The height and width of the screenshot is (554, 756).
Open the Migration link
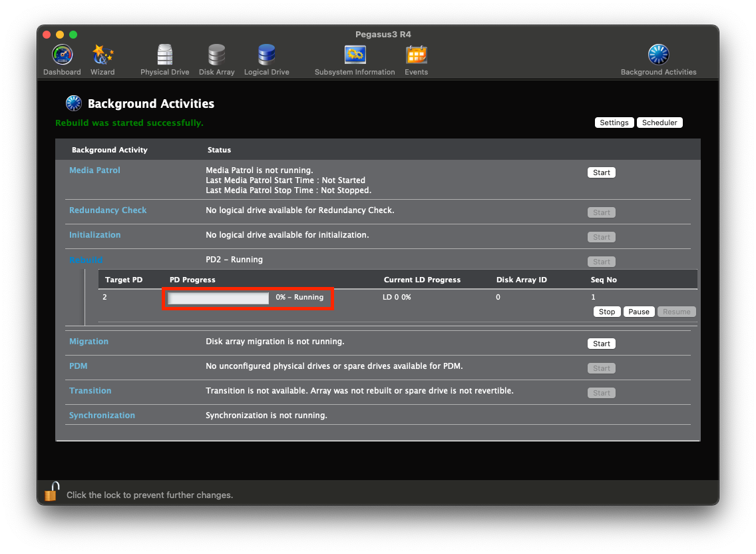[x=89, y=341]
